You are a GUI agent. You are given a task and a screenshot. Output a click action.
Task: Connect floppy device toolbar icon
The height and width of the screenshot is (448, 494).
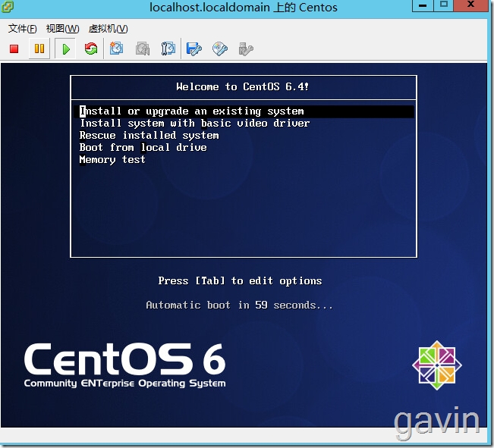point(194,49)
